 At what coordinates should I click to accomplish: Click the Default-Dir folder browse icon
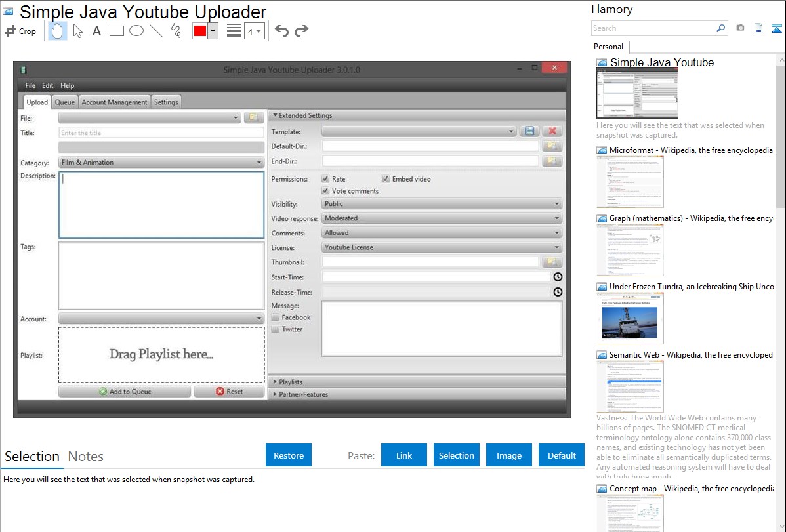click(x=552, y=146)
